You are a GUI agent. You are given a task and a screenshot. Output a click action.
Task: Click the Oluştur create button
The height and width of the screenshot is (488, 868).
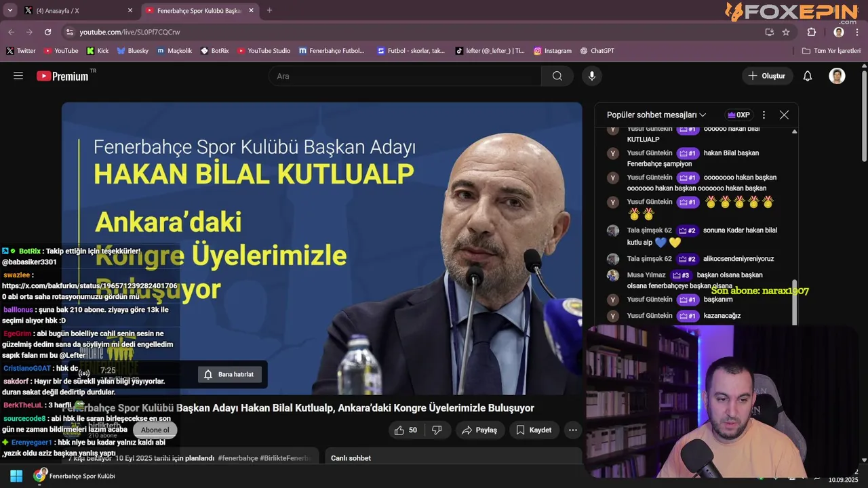(767, 76)
